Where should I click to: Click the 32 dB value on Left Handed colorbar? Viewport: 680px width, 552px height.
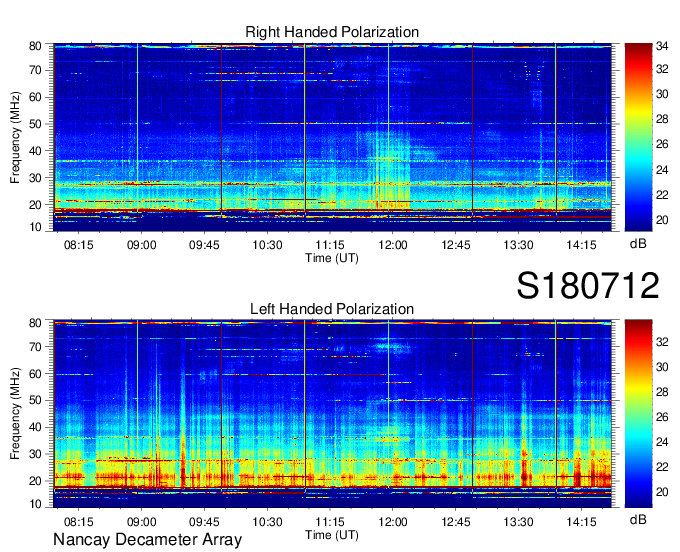tap(662, 342)
